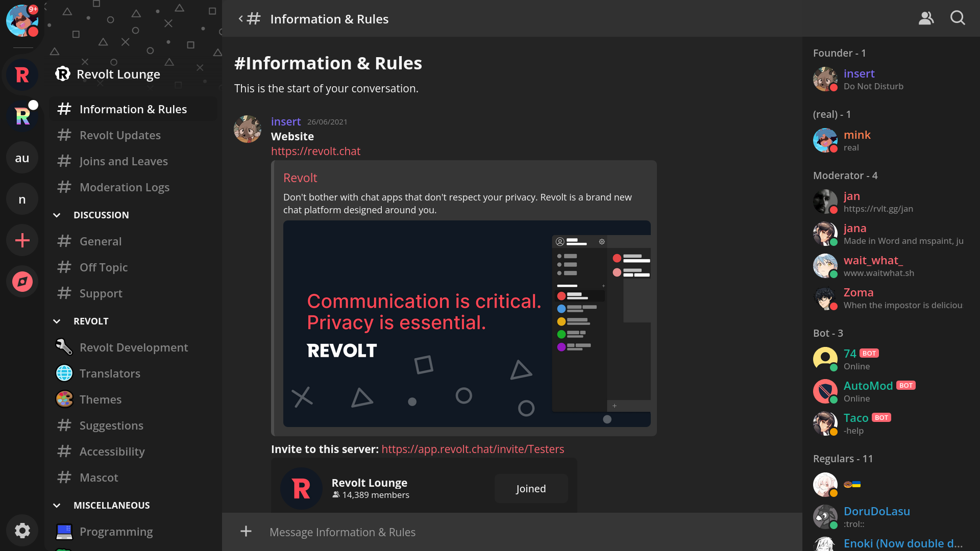
Task: Click the message input field
Action: pos(511,532)
